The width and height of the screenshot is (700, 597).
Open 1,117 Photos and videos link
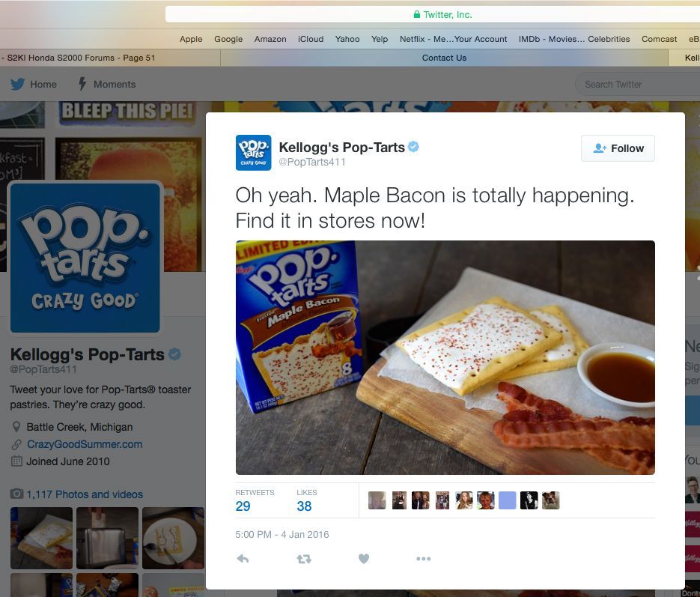84,494
